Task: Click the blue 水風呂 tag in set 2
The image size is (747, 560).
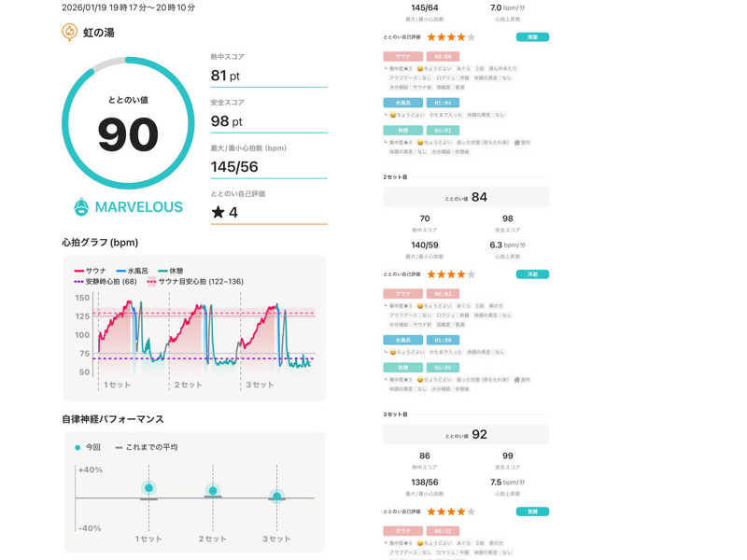Action: point(403,340)
